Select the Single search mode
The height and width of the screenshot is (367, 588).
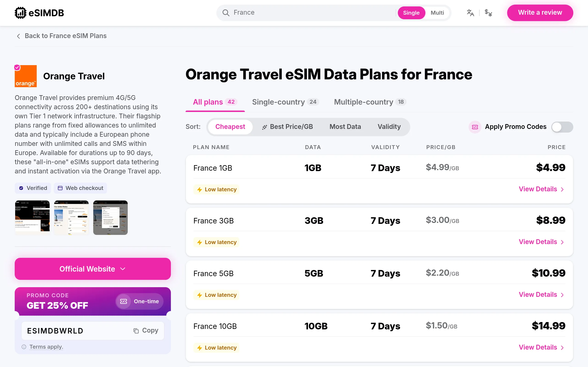click(x=411, y=13)
